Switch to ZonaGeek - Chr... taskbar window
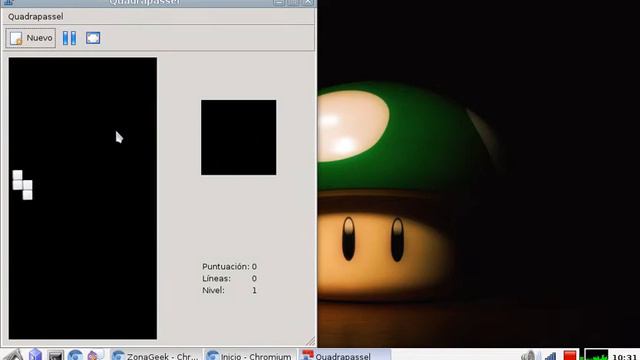 point(156,355)
